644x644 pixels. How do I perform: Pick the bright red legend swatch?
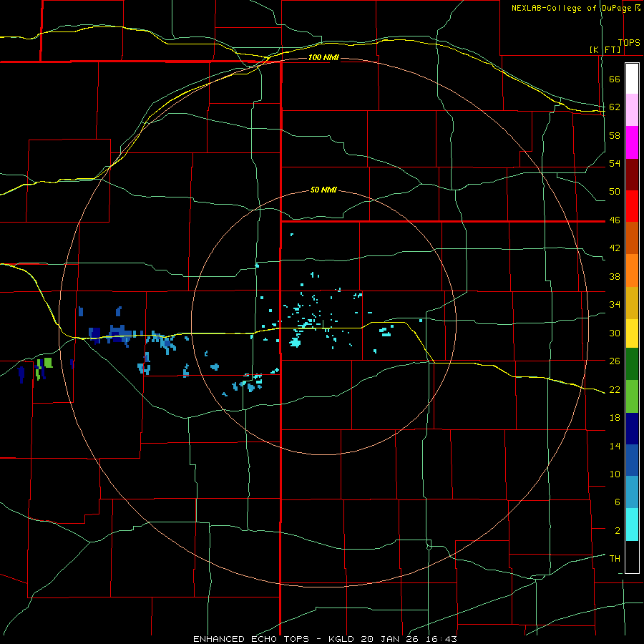tap(632, 206)
